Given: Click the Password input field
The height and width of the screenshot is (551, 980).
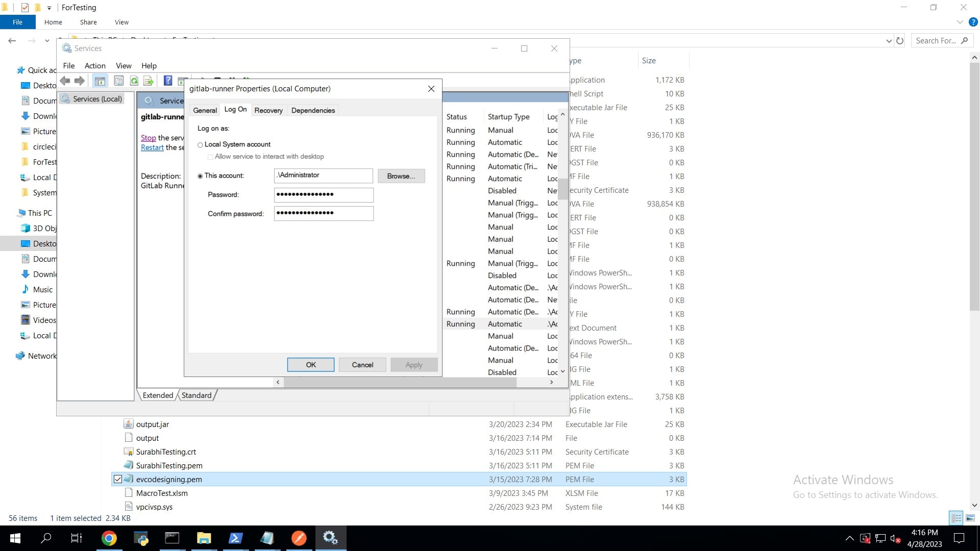Looking at the screenshot, I should click(x=324, y=194).
